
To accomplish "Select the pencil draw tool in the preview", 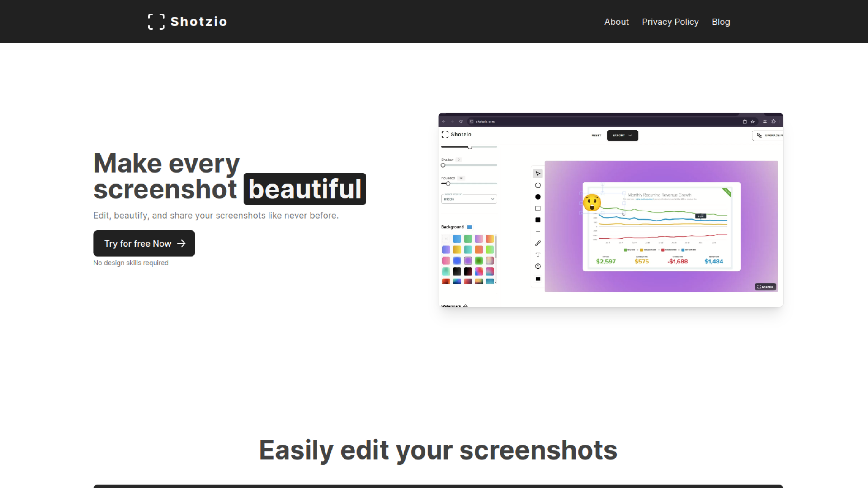I will point(538,243).
